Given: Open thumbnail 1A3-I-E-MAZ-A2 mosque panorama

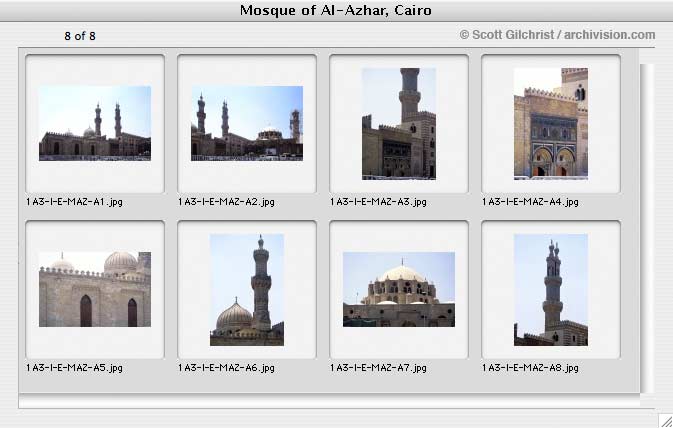Looking at the screenshot, I should coord(247,123).
